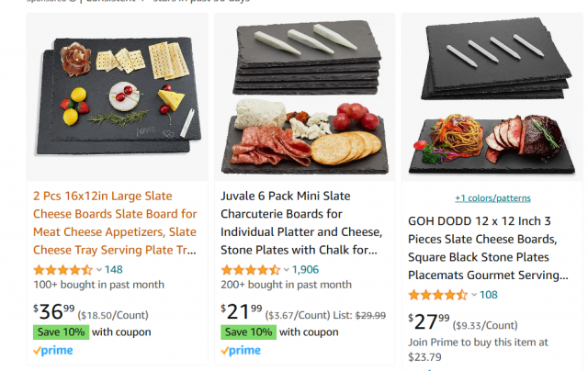
Task: Click star rating of 2 Pcs slate board
Action: tap(62, 269)
